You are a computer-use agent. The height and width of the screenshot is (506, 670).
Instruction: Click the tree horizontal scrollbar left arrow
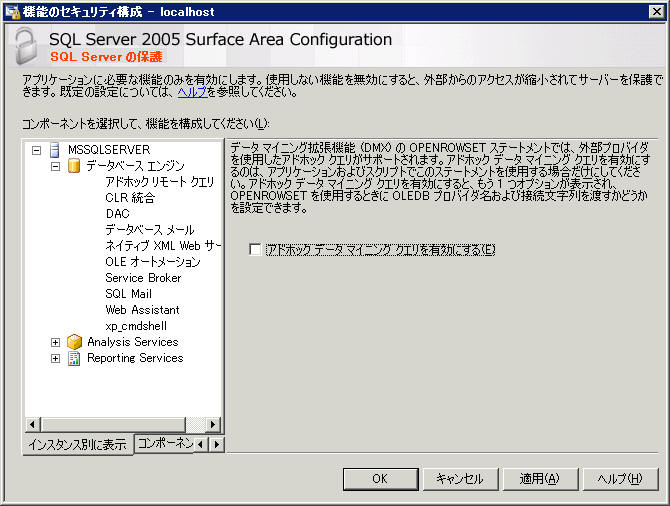pyautogui.click(x=32, y=424)
